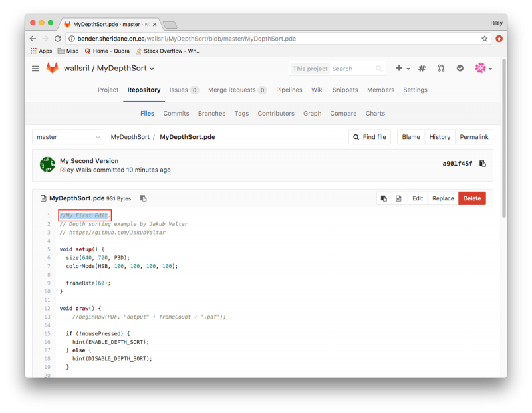Screen dimensions: 532x413
Task: Open the Project tab
Action: pyautogui.click(x=108, y=90)
